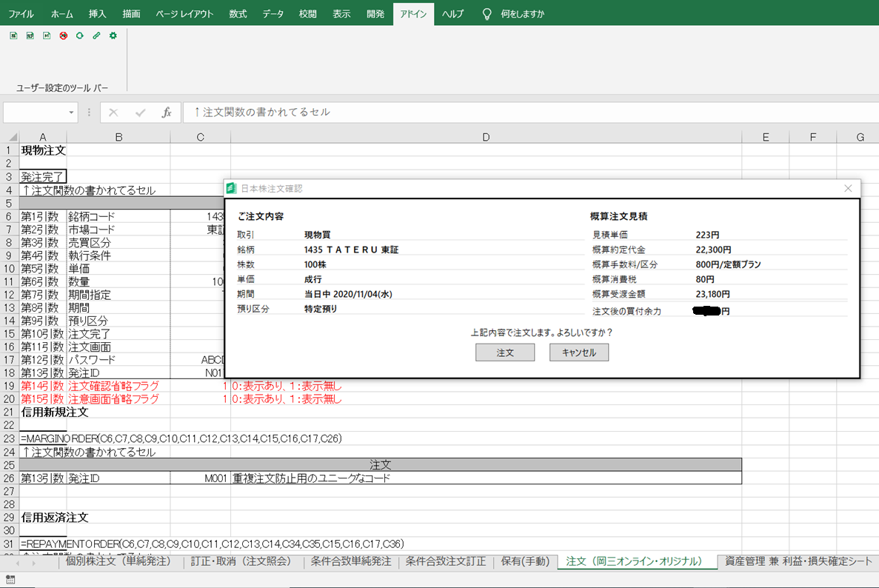Switch to the 数式 ribbon tab

pyautogui.click(x=238, y=14)
